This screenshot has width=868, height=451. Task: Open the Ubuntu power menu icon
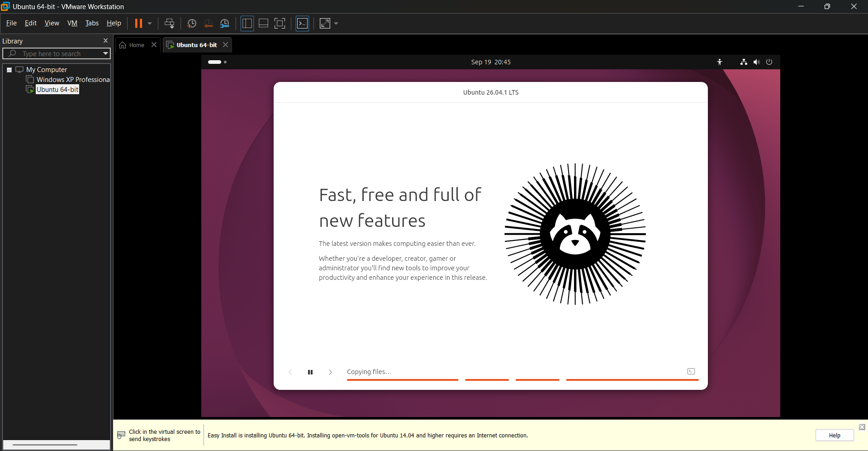point(769,62)
